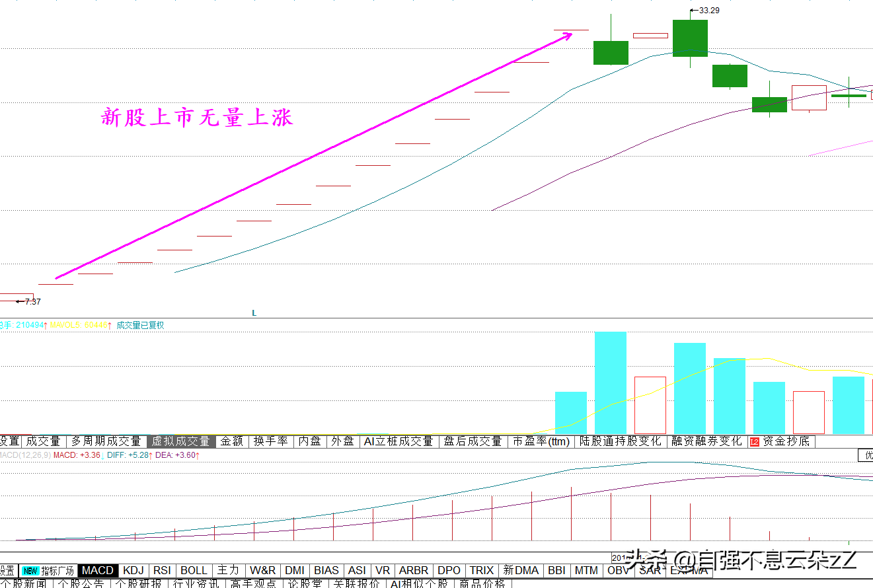Open the ARBR indicator tab
Viewport: 873px width, 588px height.
click(x=414, y=570)
